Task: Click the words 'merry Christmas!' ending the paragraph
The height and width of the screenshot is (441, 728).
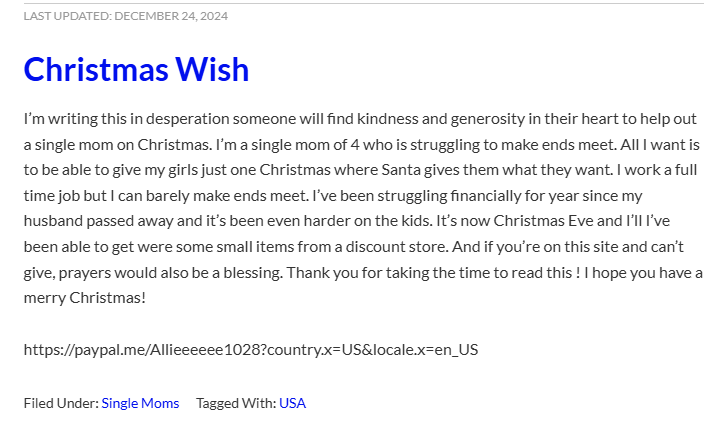Action: pos(84,298)
